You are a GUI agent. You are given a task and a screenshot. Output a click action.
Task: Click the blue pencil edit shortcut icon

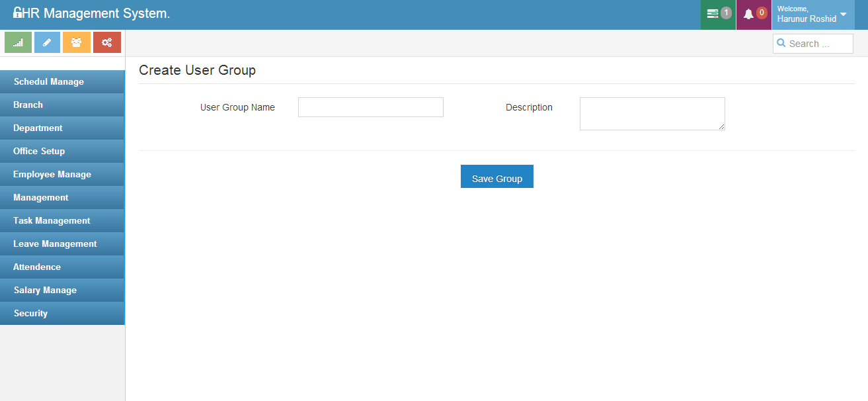[47, 42]
